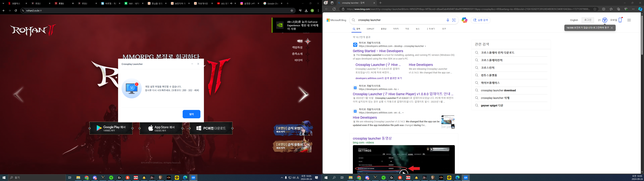Reload the rohan2.co.kr page
Screen dimensions: 644x181
16,11
